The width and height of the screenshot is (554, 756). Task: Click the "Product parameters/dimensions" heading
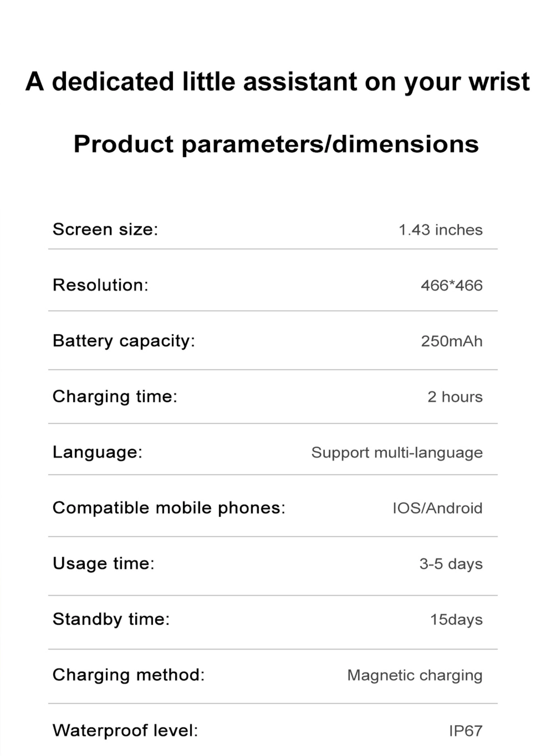click(276, 144)
